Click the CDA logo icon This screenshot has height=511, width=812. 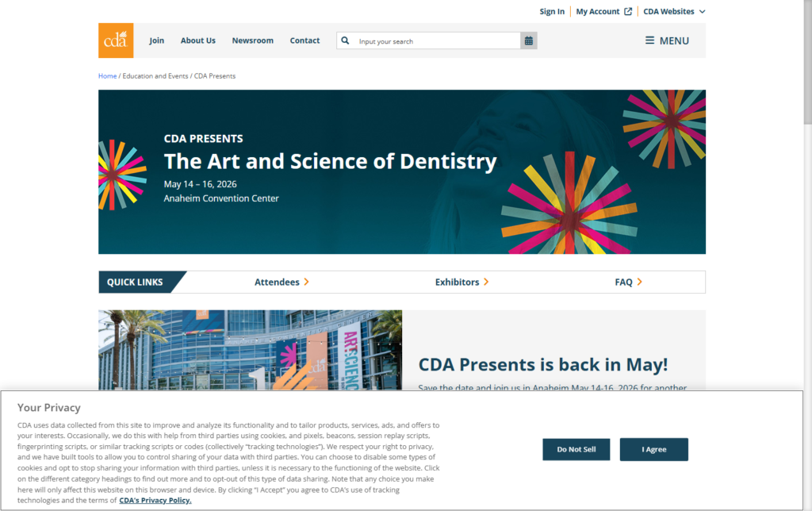tap(115, 40)
